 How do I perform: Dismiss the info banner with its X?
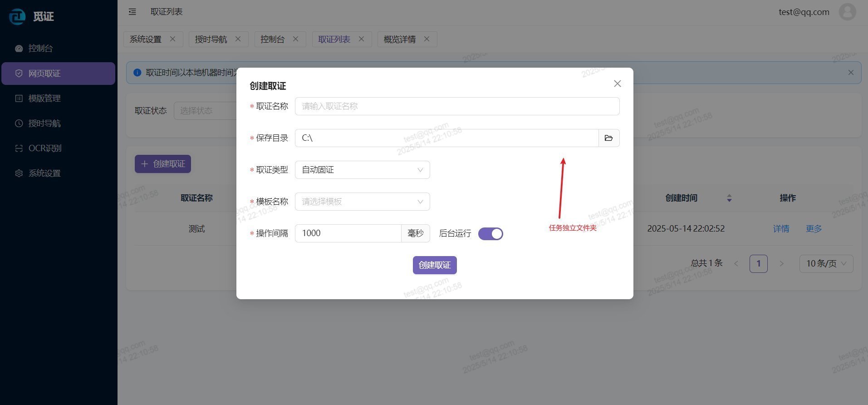851,73
